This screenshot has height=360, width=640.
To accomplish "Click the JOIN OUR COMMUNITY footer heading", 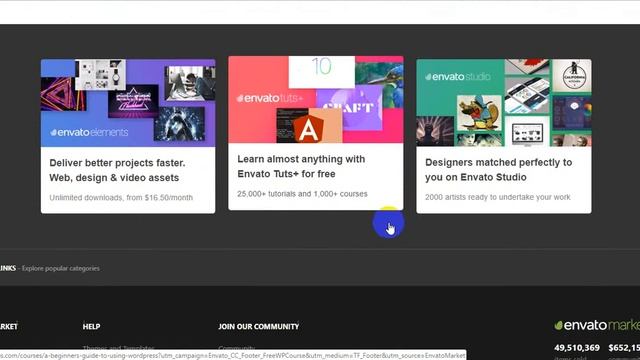I will point(259,327).
